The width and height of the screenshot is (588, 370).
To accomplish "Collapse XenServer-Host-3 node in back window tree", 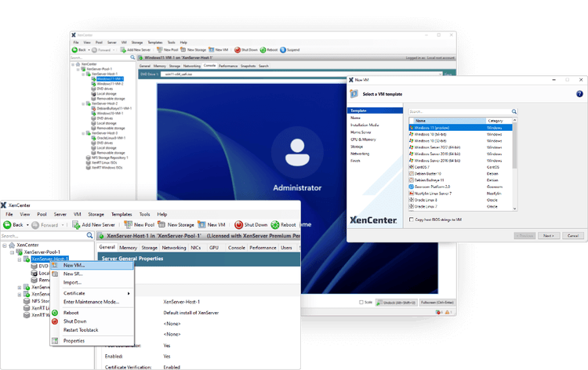I will [x=83, y=133].
